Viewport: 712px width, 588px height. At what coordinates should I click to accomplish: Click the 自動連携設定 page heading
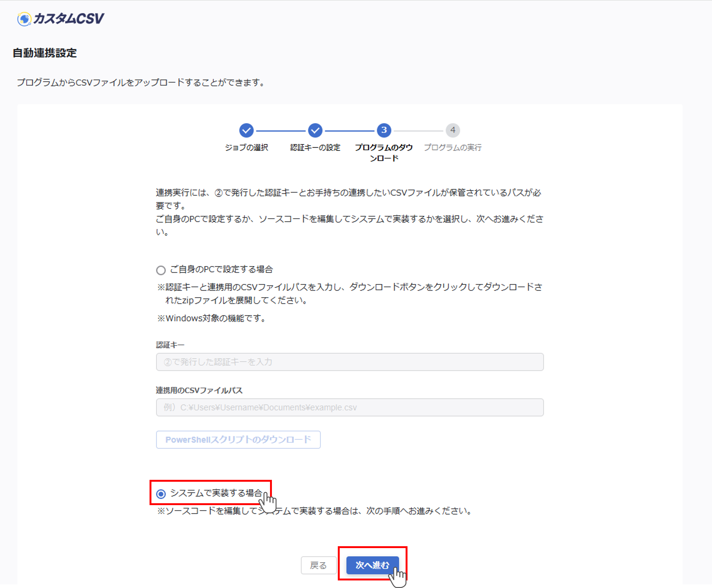tap(45, 53)
